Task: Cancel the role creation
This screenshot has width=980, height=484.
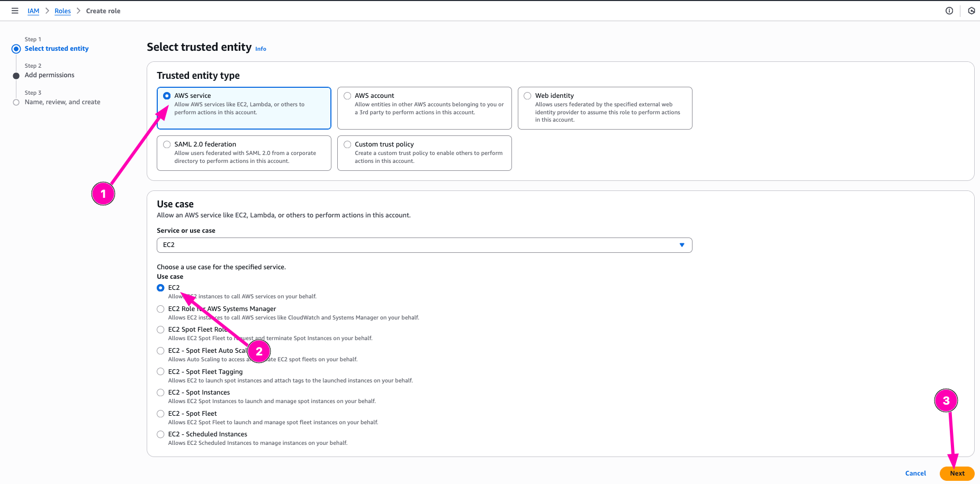Action: coord(915,473)
